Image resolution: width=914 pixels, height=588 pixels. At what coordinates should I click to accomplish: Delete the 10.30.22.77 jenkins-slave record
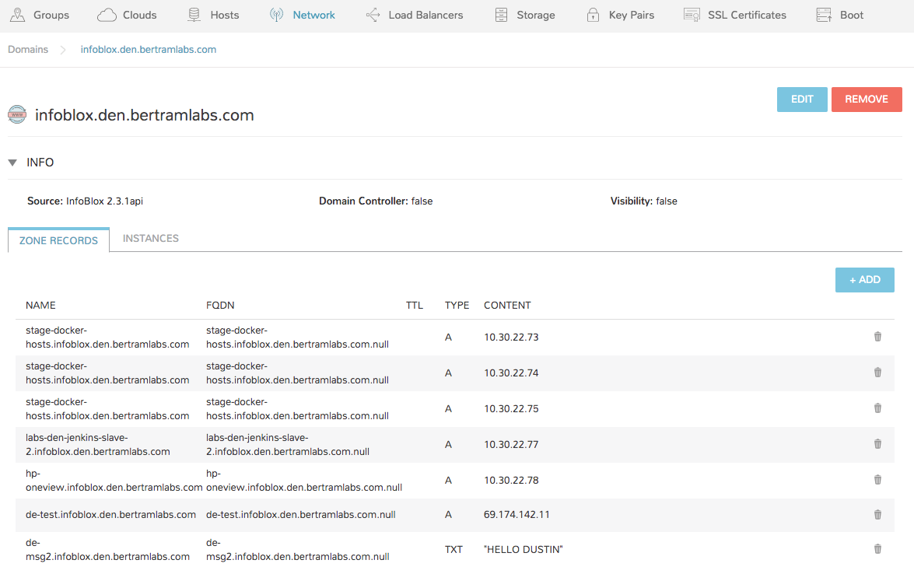click(877, 444)
